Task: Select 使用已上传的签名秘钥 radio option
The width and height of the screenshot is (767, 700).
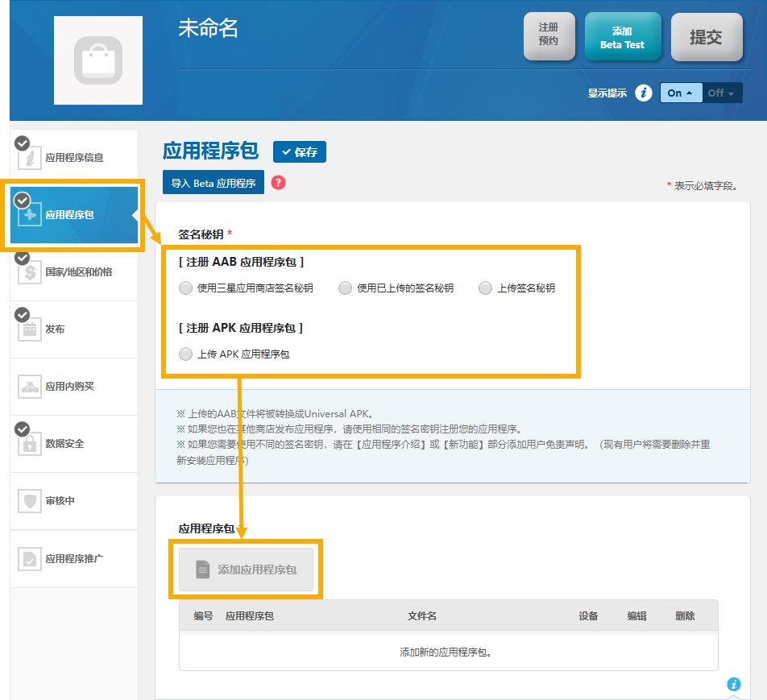Action: (x=346, y=288)
